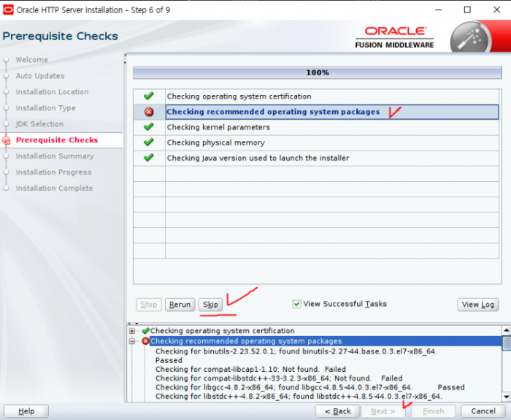Click green check icon for operating system certification

(x=149, y=96)
